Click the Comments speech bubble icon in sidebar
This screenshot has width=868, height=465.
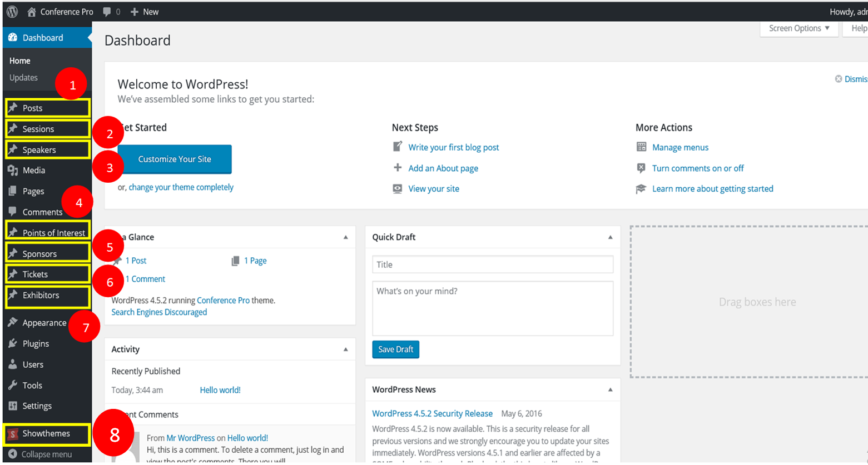click(13, 212)
